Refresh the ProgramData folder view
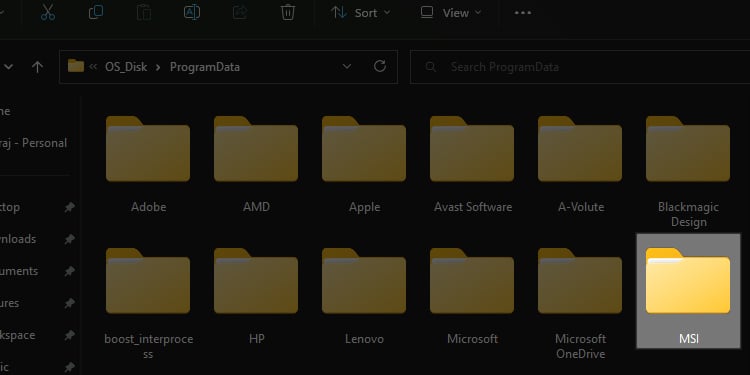The width and height of the screenshot is (750, 375). [x=380, y=66]
